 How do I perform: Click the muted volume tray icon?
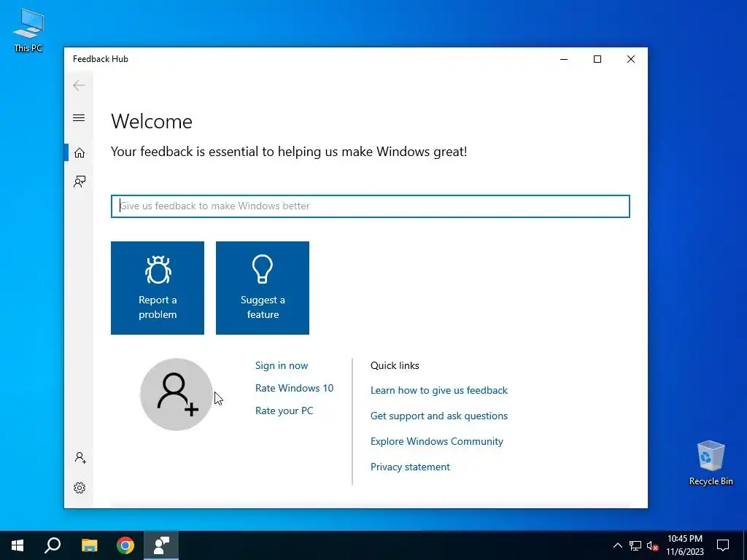tap(652, 545)
